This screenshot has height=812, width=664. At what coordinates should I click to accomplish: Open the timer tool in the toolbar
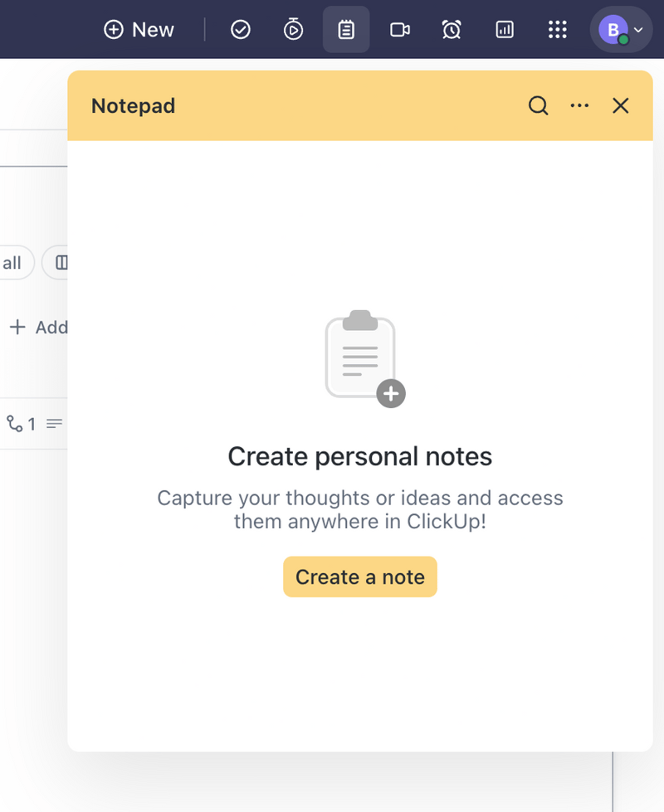[x=293, y=29]
